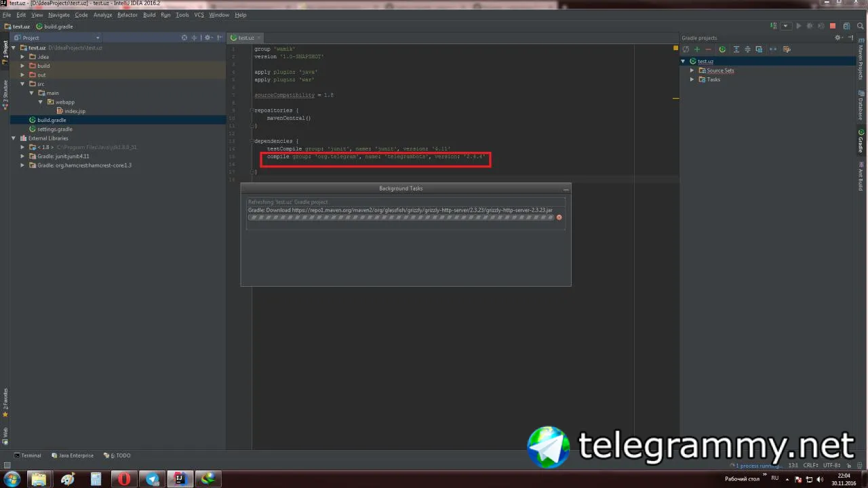The height and width of the screenshot is (488, 868).
Task: Click the CRLF line separator indicator
Action: 811,466
